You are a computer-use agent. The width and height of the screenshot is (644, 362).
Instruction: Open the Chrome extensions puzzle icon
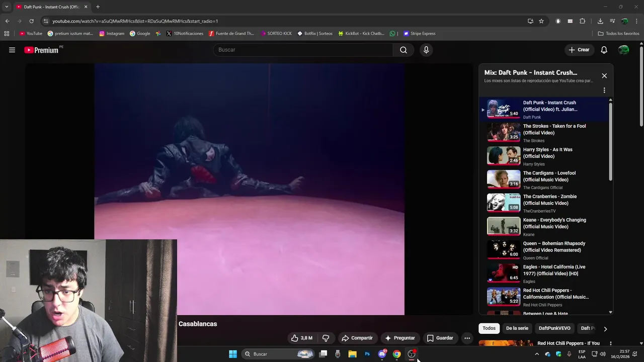pos(582,21)
